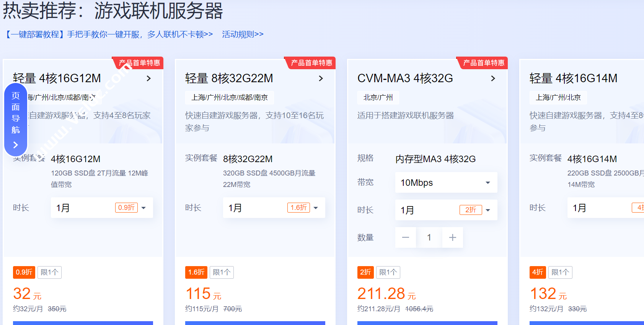The height and width of the screenshot is (325, 644).
Task: Click the orange 4折 price tag
Action: [538, 272]
